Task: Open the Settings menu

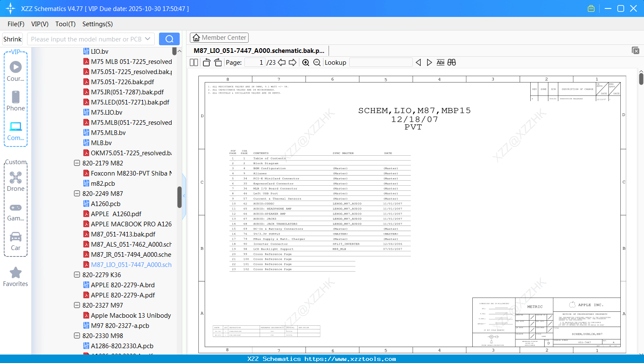Action: tap(98, 24)
